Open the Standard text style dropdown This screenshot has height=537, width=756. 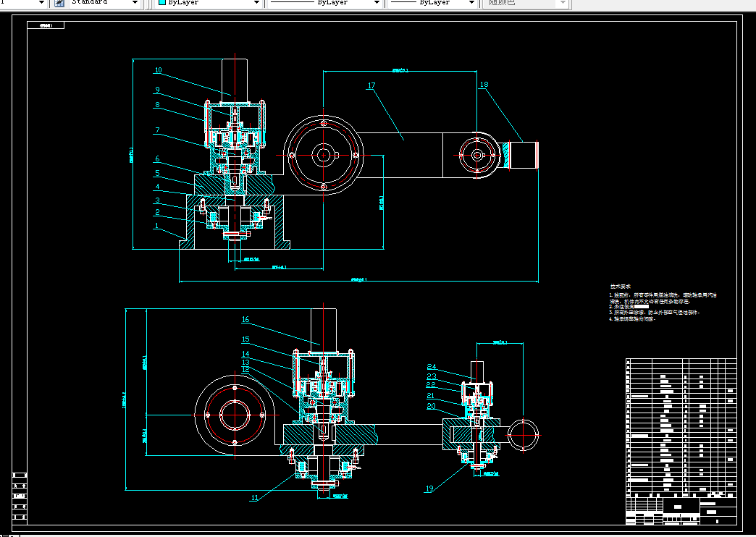(x=135, y=3)
